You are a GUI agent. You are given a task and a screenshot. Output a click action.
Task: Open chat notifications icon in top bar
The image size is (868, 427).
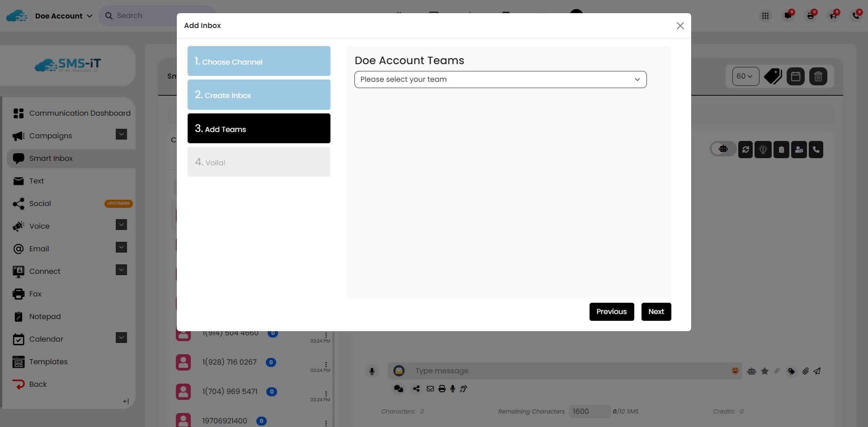click(788, 16)
